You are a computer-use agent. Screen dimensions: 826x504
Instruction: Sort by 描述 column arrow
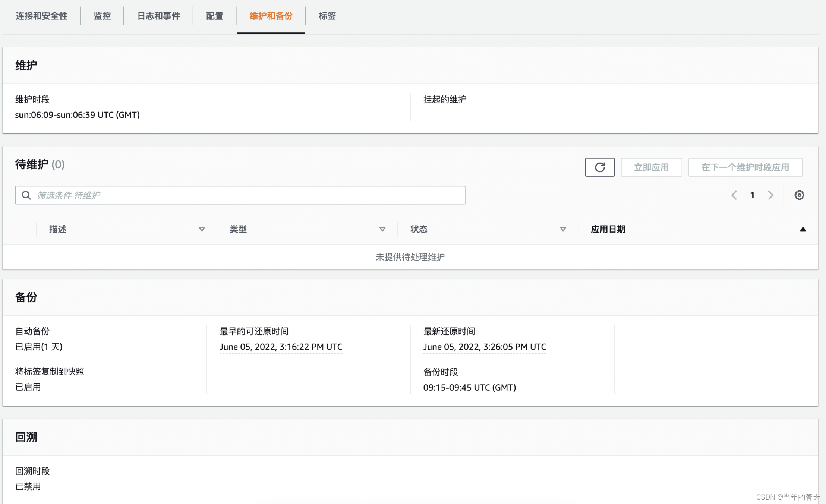pyautogui.click(x=202, y=229)
